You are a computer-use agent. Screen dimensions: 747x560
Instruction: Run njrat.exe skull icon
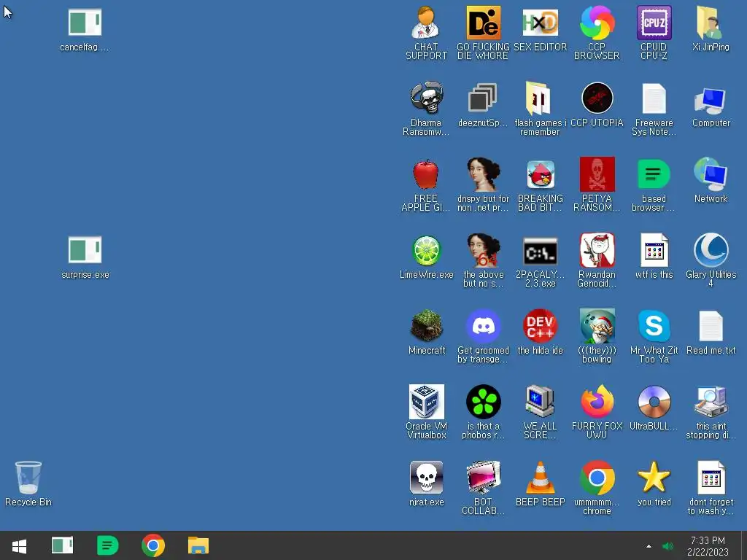[x=426, y=478]
